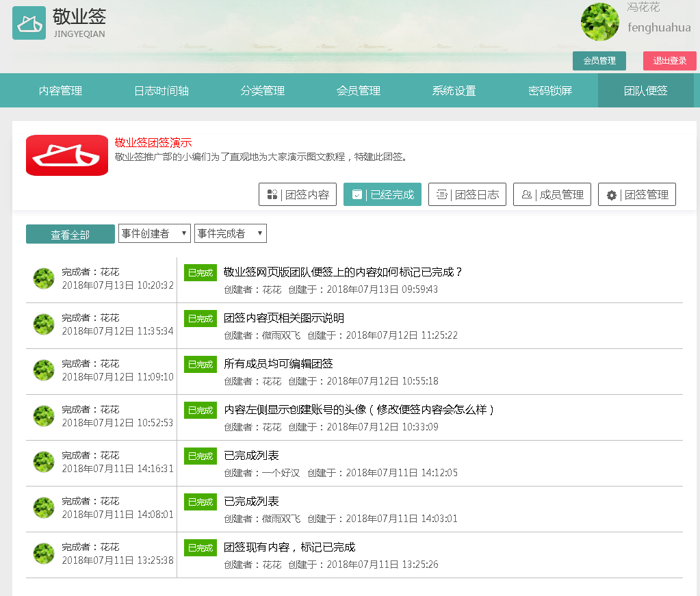Click 已完成 badge of entry created 14:12:05

pyautogui.click(x=200, y=456)
